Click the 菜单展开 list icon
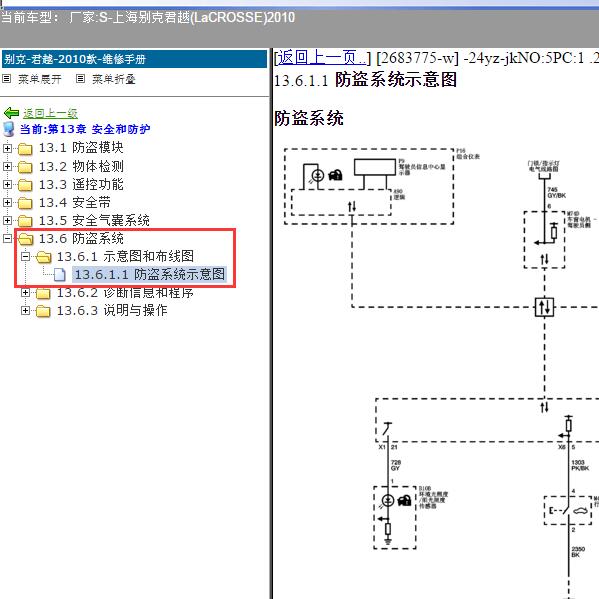This screenshot has width=599, height=599. (x=6, y=79)
